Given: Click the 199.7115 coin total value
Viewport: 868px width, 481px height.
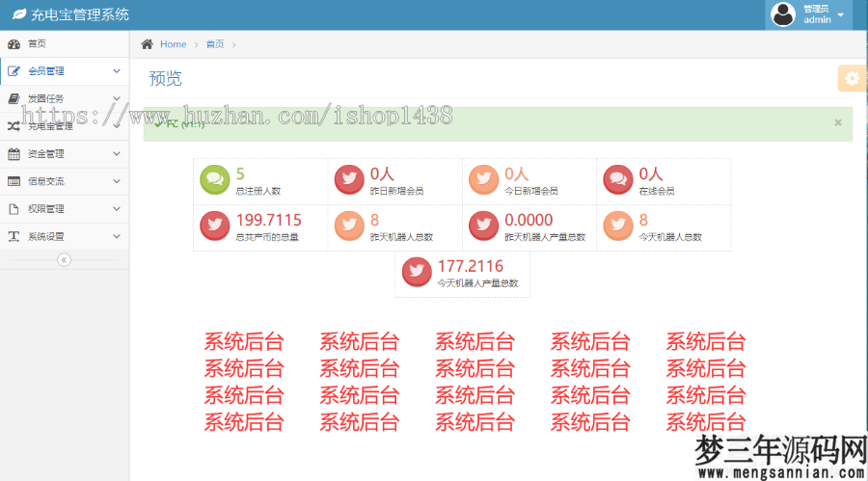Looking at the screenshot, I should click(x=268, y=221).
